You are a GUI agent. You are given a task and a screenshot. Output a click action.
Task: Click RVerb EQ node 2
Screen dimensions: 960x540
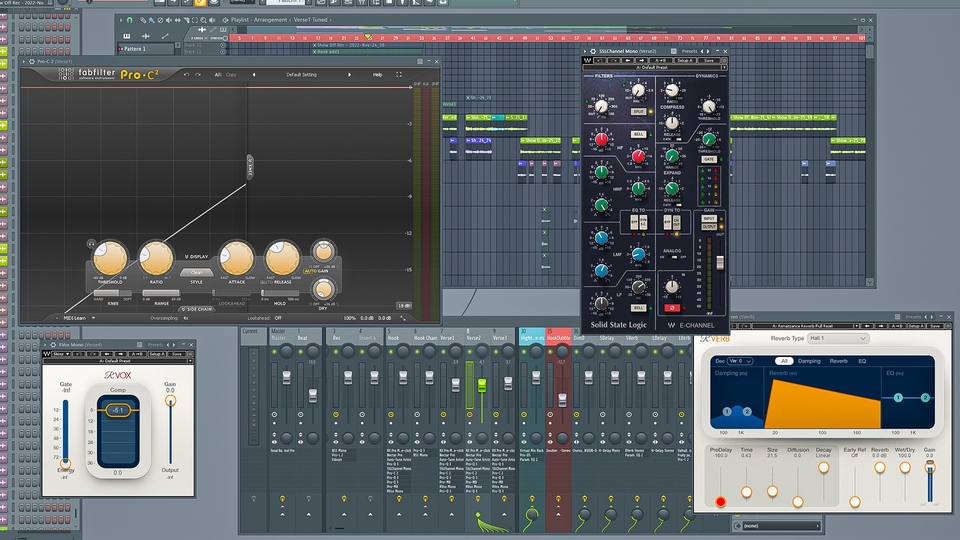tap(925, 397)
